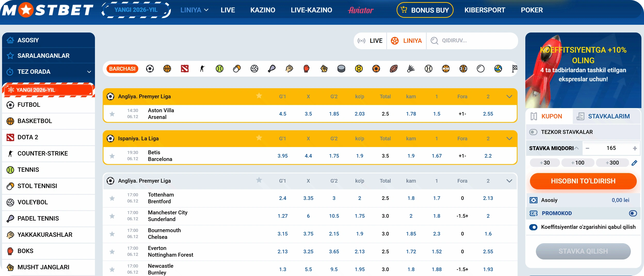Collapse the grey Angliya Premyer Liga block chevron

click(x=509, y=181)
